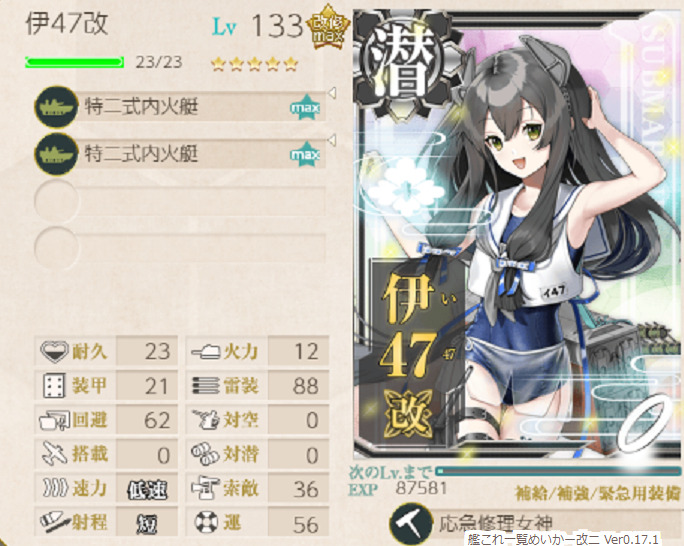Open the 補給/補強/緊急用装備 label
Screen dimensions: 684x546
[x=598, y=493]
